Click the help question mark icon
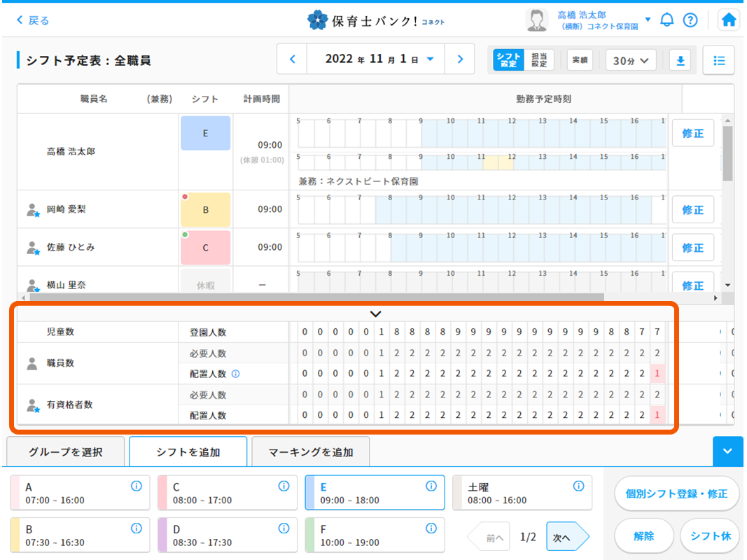 690,20
